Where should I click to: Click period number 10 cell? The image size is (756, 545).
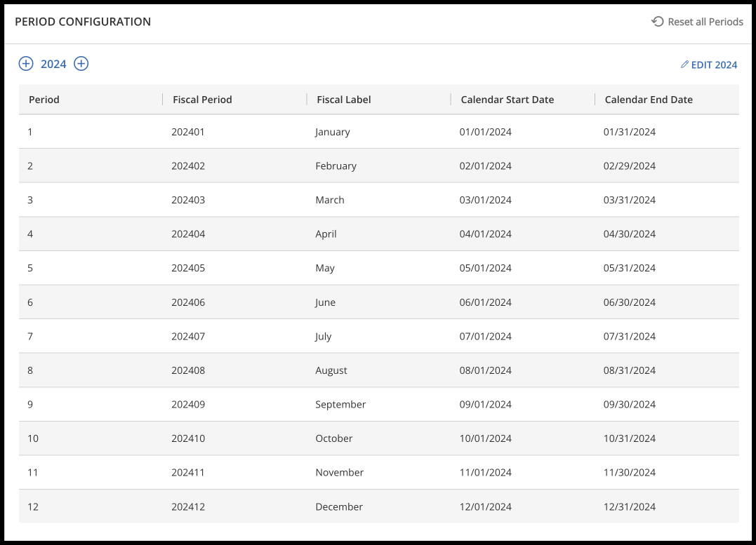click(33, 439)
